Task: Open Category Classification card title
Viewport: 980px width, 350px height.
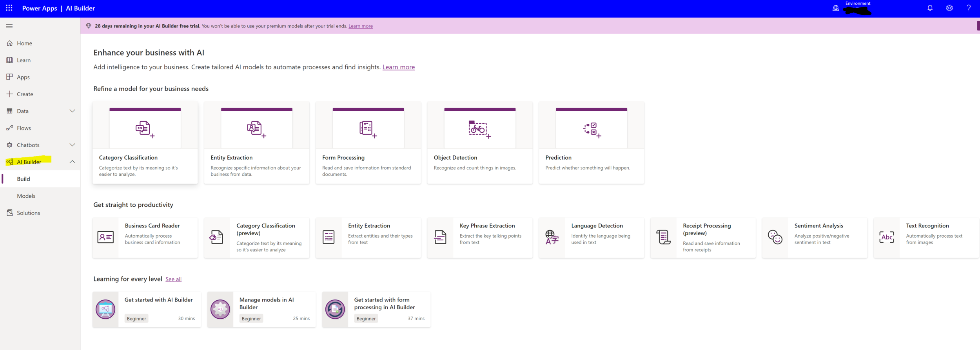Action: (128, 158)
